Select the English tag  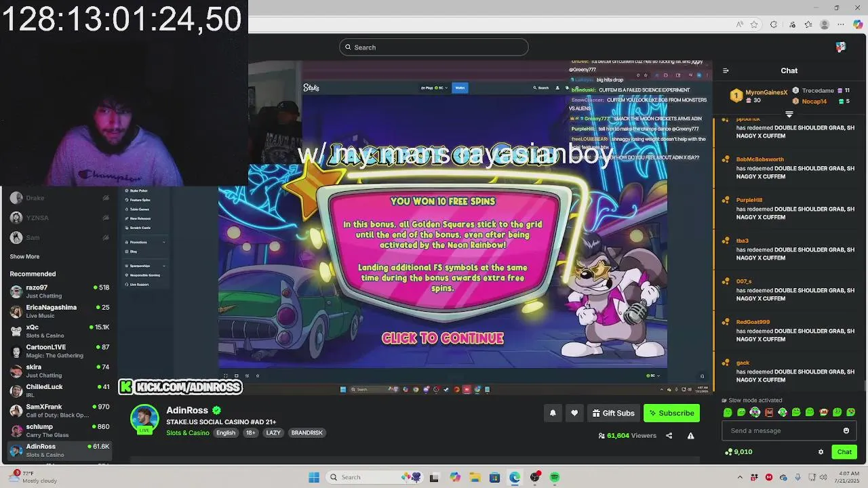pyautogui.click(x=226, y=433)
